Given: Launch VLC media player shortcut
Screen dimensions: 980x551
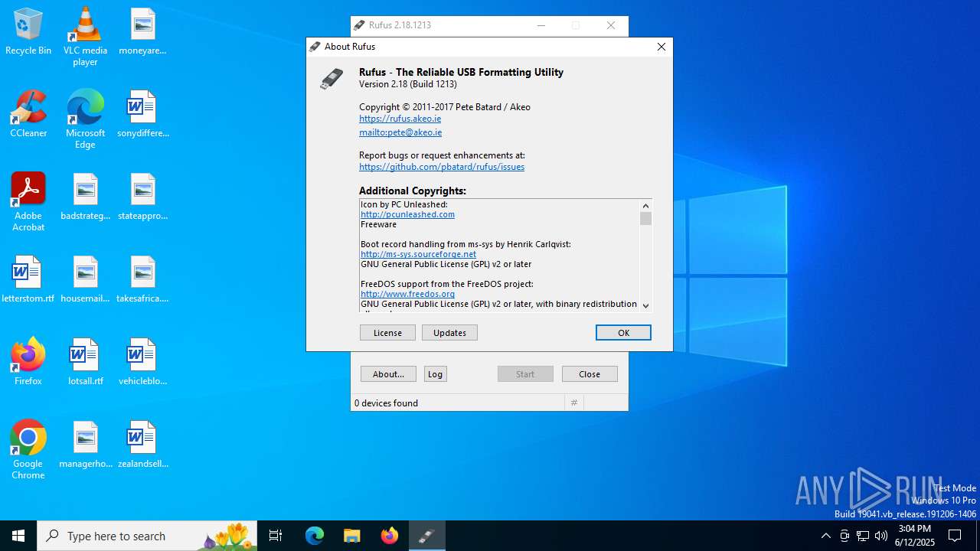Looking at the screenshot, I should [x=85, y=37].
